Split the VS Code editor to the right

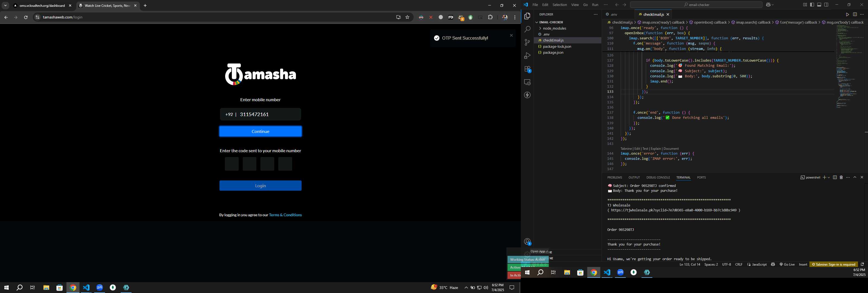coord(855,14)
